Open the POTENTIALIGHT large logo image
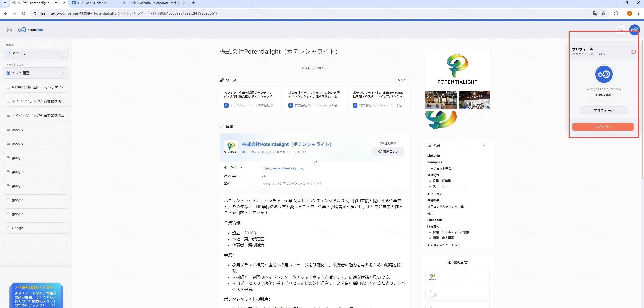This screenshot has width=644, height=308. 457,69
